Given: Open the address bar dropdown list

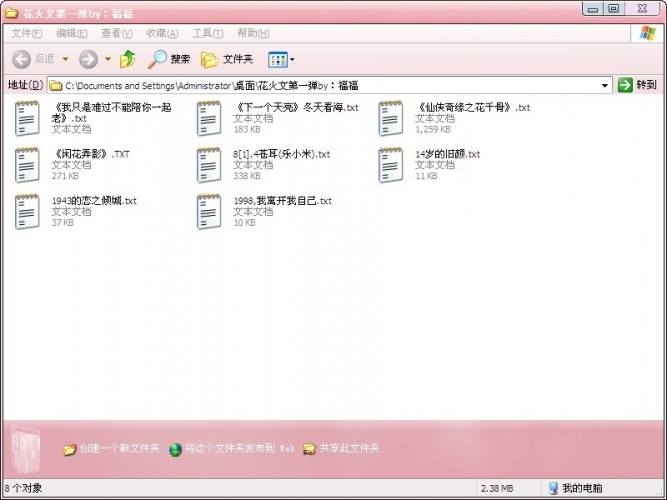Looking at the screenshot, I should (x=605, y=85).
